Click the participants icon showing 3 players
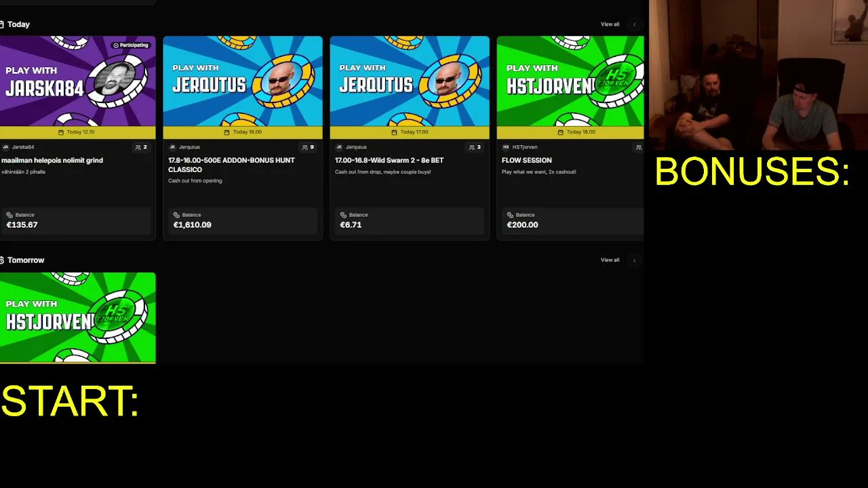This screenshot has height=488, width=868. tap(472, 147)
